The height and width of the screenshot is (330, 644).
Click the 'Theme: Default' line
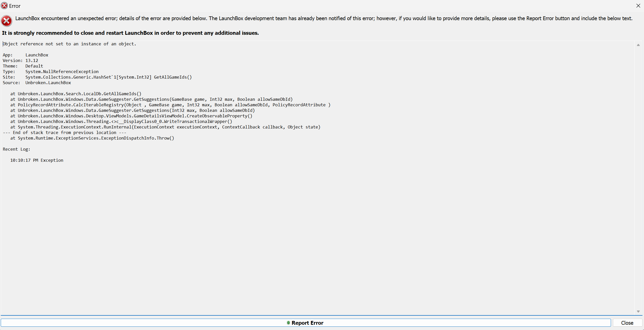(23, 66)
